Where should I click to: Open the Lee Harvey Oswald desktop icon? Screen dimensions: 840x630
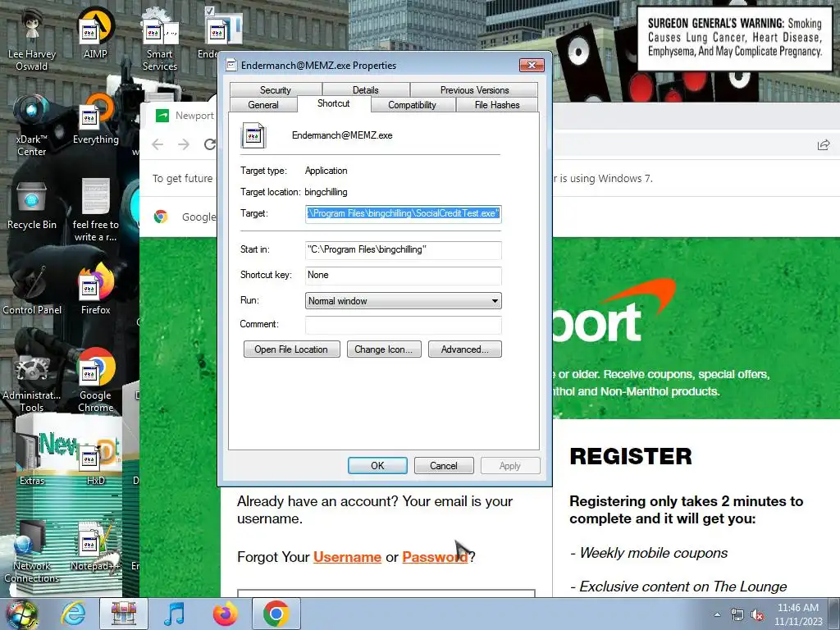[x=32, y=40]
